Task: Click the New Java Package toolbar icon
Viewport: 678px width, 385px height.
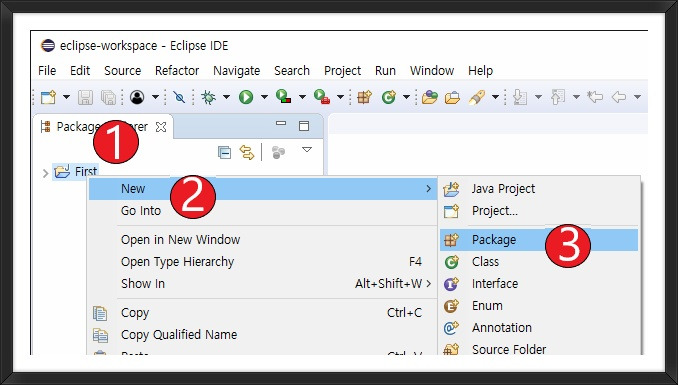Action: click(365, 97)
